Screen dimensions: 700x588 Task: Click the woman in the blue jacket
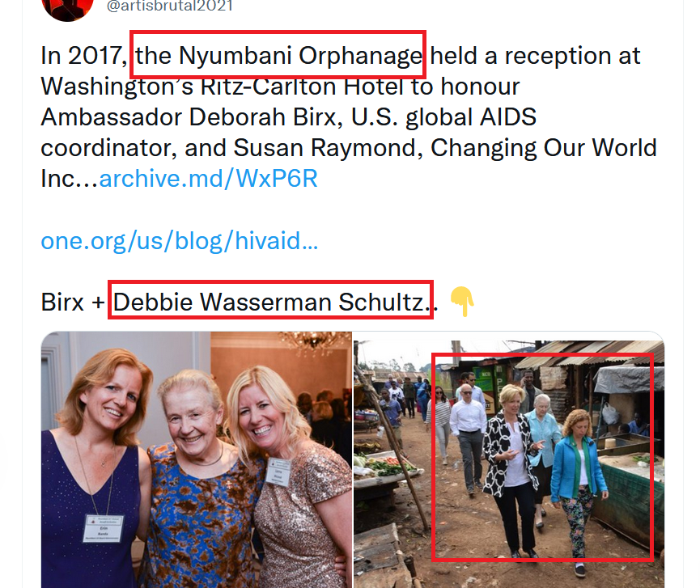coord(578,486)
